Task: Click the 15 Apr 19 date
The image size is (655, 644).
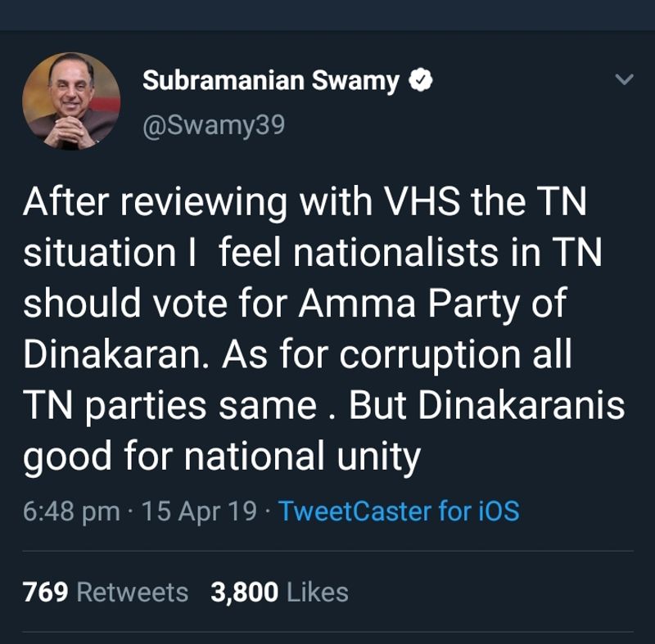Action: [x=199, y=511]
